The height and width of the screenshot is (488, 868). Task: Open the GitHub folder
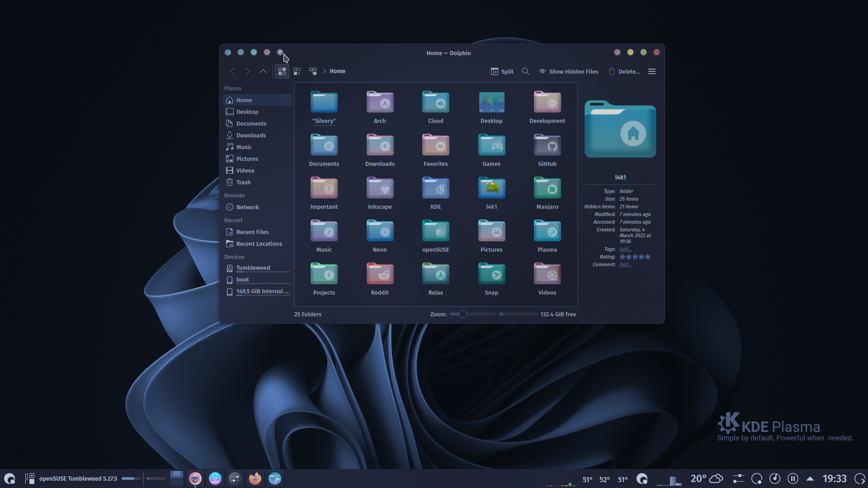pyautogui.click(x=547, y=150)
